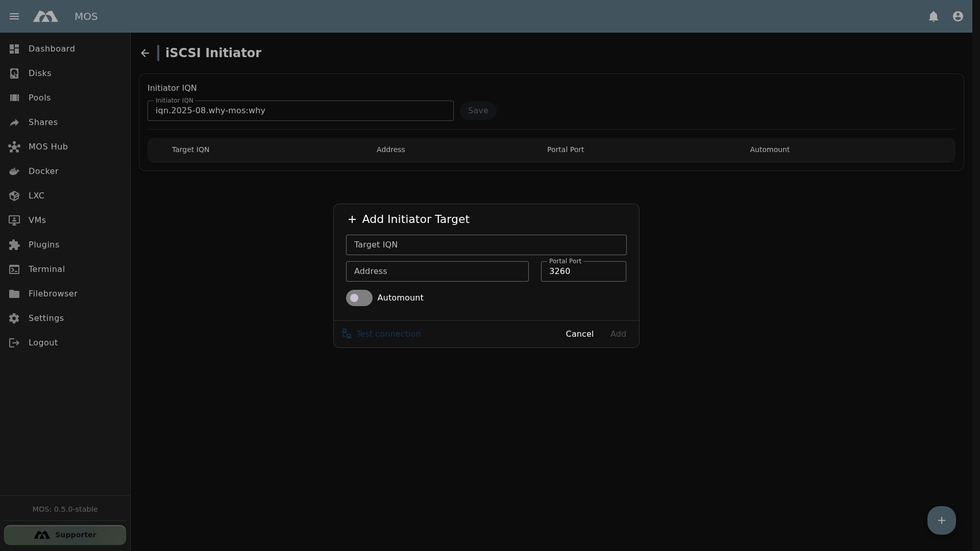Click the Shares arrow icon

click(x=14, y=122)
